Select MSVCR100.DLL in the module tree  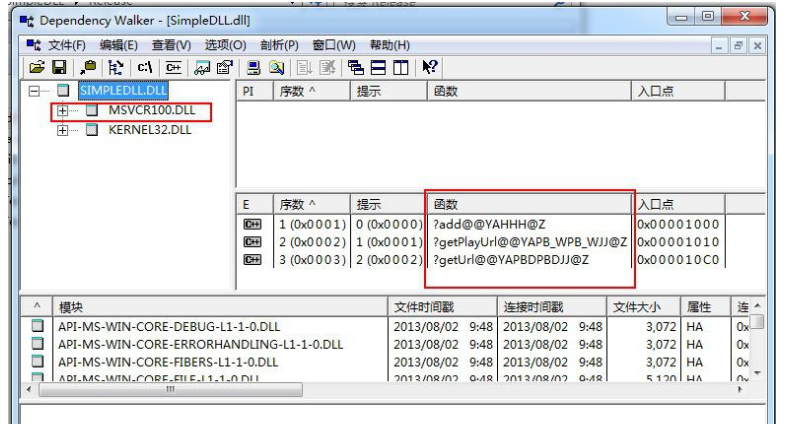tap(151, 110)
